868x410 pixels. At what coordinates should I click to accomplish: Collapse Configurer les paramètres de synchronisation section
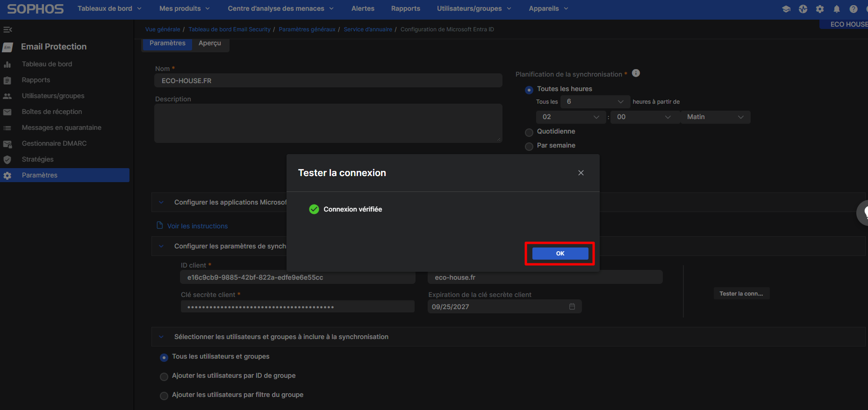[161, 246]
